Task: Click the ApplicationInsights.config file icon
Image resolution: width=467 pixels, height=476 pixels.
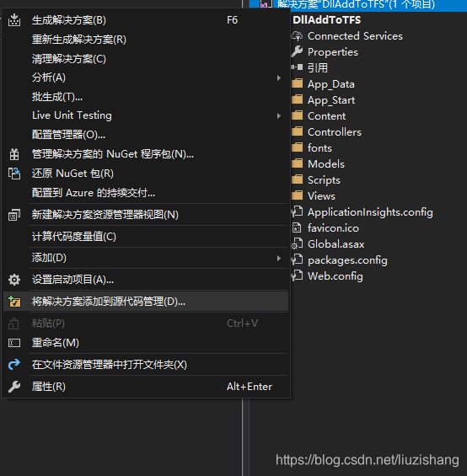Action: (x=297, y=211)
